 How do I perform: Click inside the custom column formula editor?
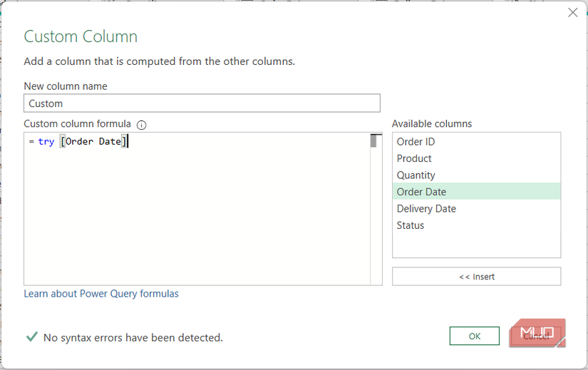tap(197, 214)
